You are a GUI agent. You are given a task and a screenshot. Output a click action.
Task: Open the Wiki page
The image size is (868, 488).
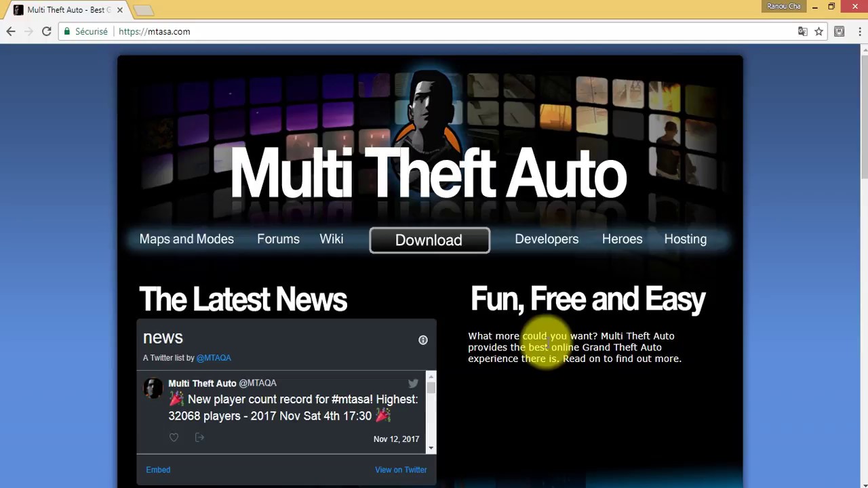coord(332,239)
